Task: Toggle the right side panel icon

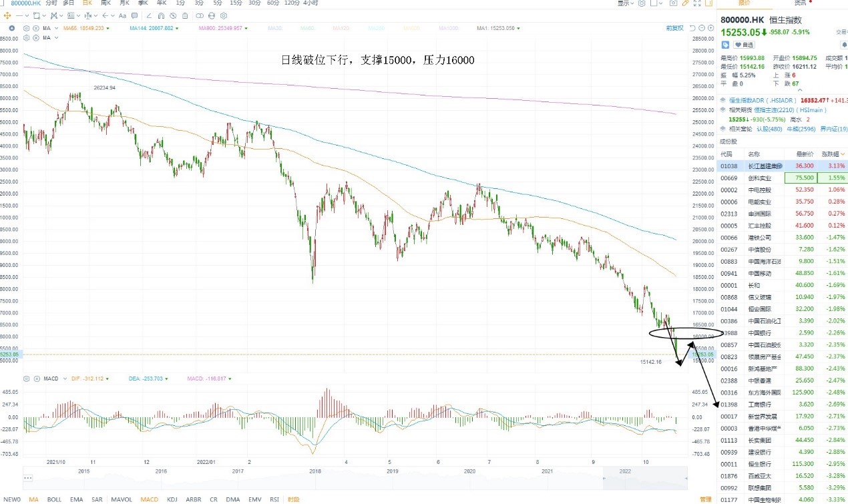Action: coord(709,3)
